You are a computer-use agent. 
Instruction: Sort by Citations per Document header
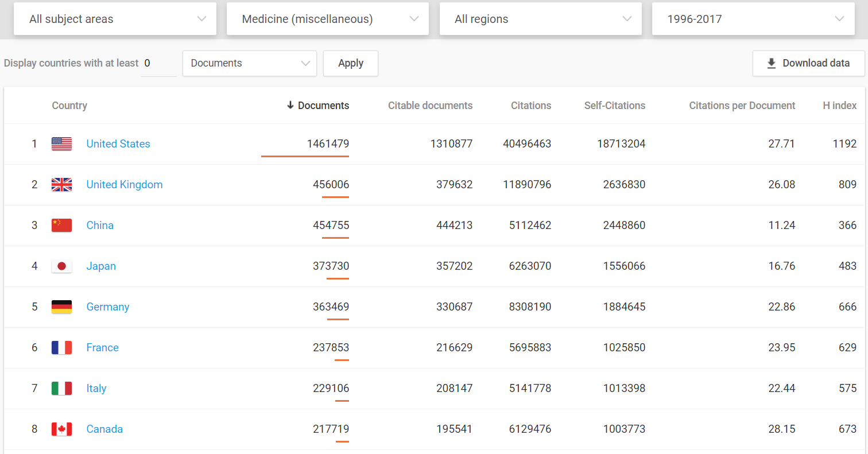pyautogui.click(x=742, y=106)
